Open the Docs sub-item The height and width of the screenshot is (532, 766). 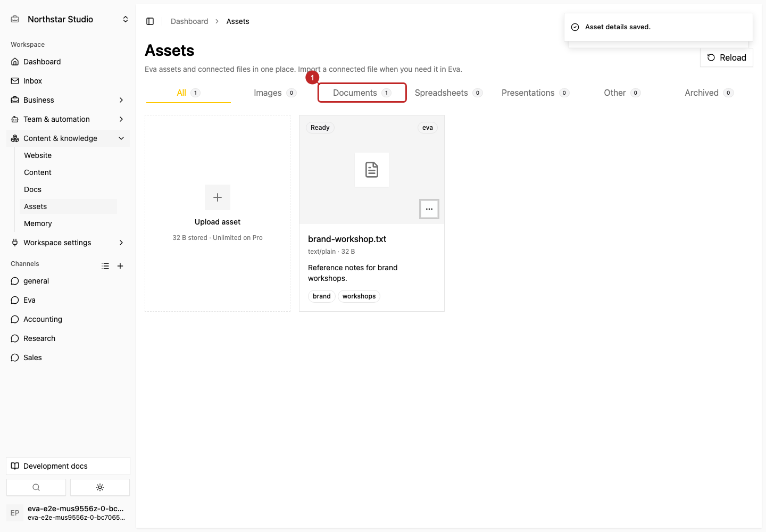click(68, 189)
